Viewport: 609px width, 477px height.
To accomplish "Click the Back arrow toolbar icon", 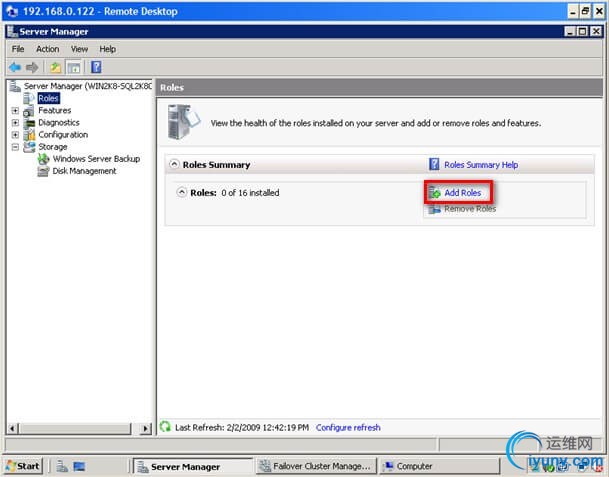I will point(15,67).
